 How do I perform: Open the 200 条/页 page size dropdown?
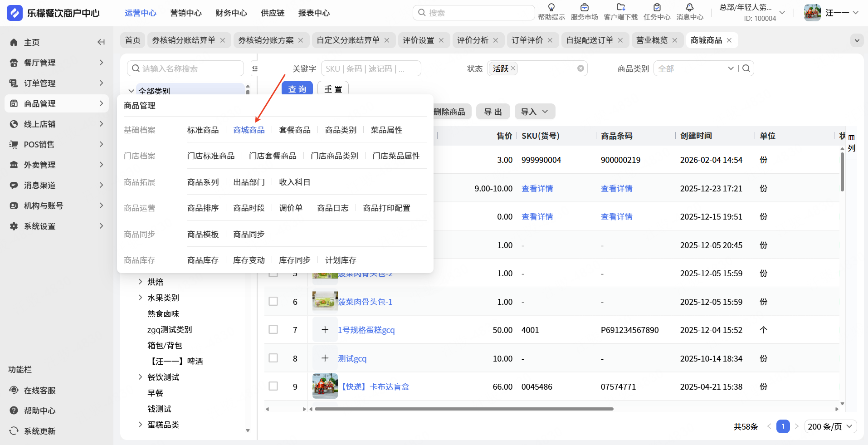[830, 426]
